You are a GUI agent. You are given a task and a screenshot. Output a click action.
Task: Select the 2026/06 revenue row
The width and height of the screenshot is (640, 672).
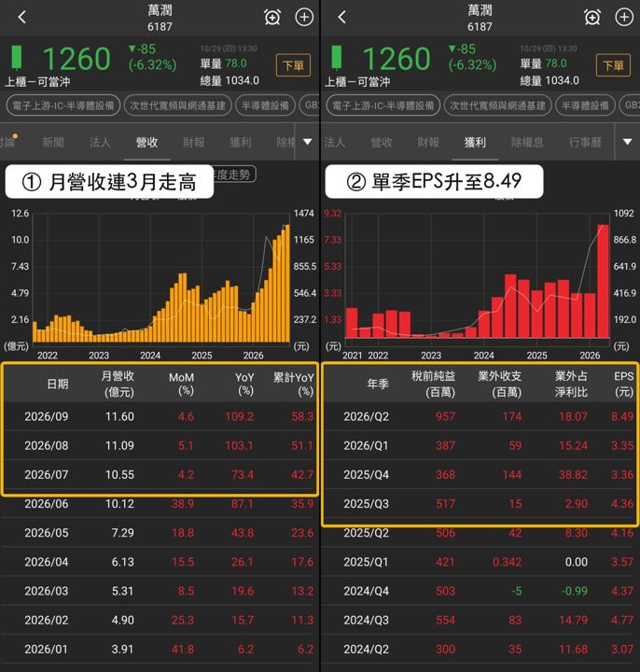coord(160,504)
